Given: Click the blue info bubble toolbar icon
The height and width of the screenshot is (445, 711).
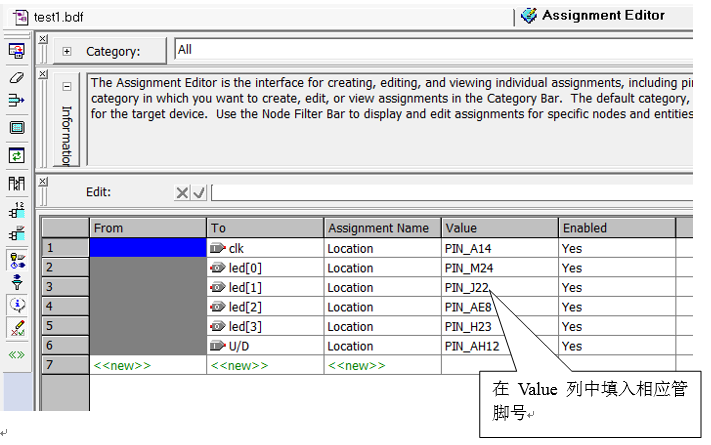Looking at the screenshot, I should tap(16, 305).
